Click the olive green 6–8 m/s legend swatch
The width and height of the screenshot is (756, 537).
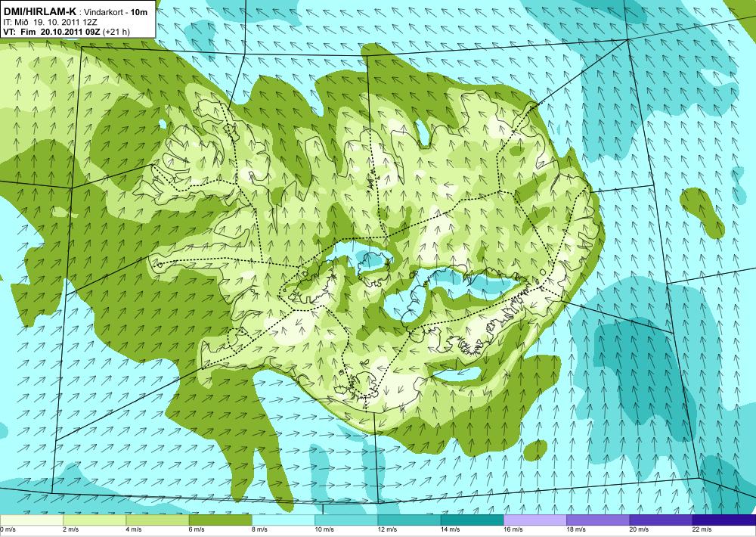(x=220, y=520)
